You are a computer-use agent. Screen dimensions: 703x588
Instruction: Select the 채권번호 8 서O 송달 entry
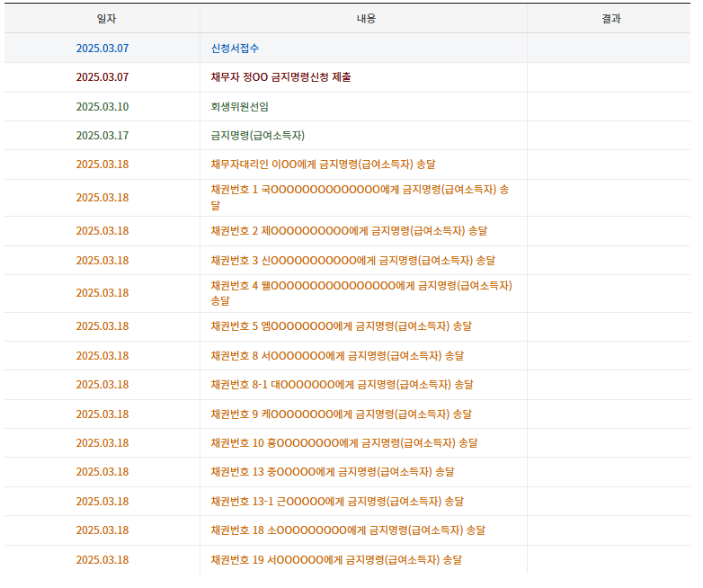point(337,356)
